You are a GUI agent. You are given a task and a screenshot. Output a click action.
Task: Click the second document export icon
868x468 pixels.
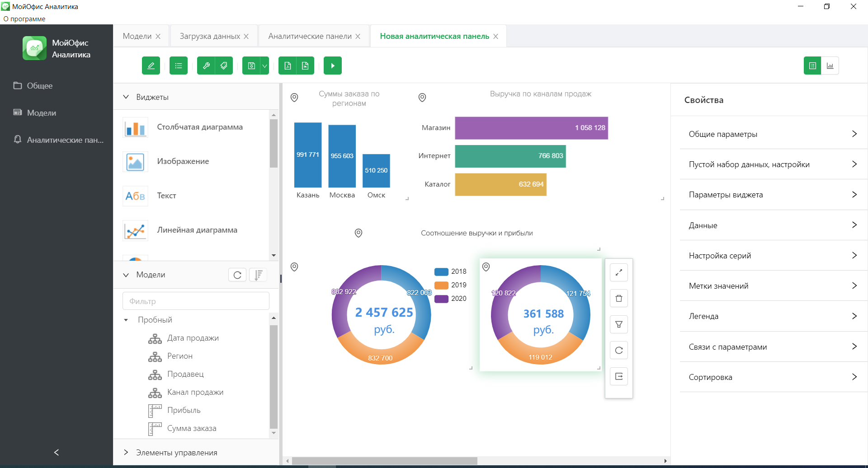(x=305, y=66)
